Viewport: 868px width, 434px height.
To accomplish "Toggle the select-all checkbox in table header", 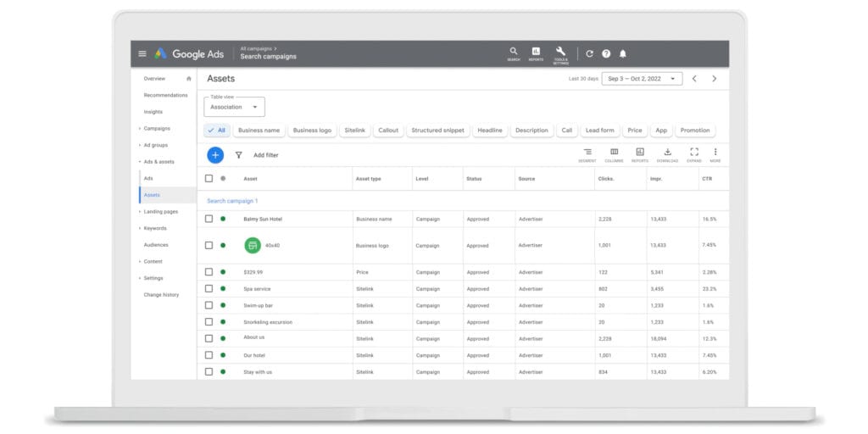I will pos(209,178).
